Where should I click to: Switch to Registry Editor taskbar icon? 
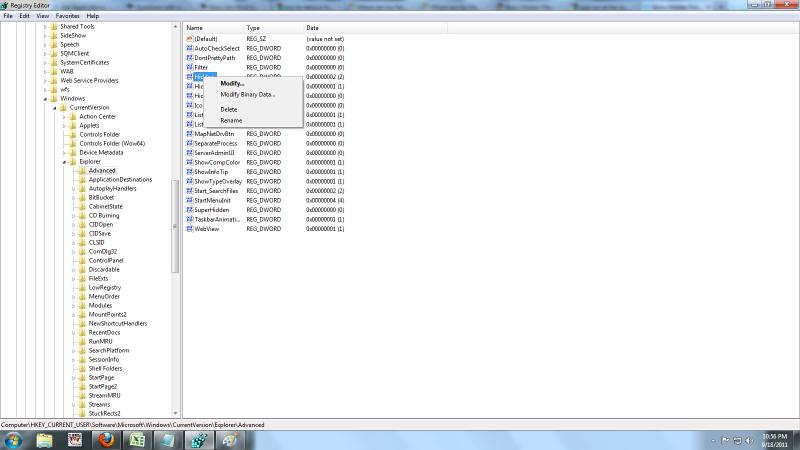coord(198,440)
